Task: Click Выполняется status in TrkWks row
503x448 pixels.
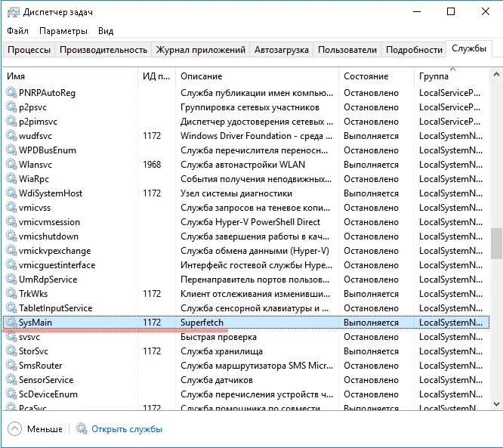Action: pos(371,294)
